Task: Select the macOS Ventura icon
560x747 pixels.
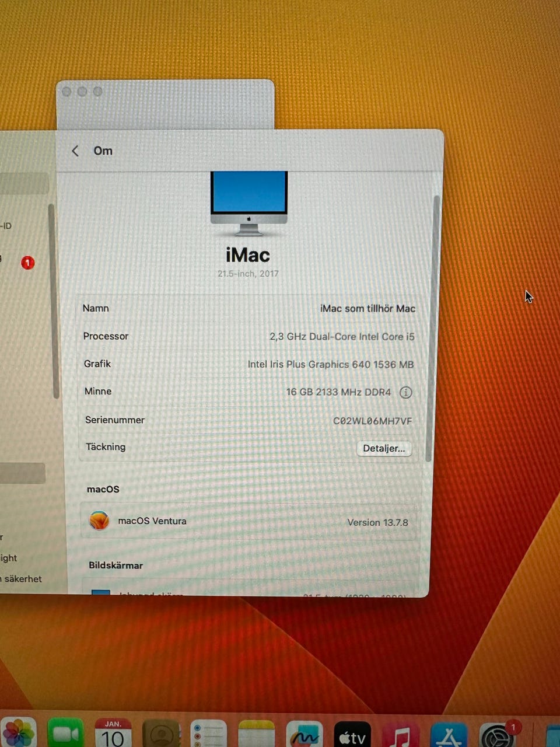Action: pyautogui.click(x=99, y=521)
